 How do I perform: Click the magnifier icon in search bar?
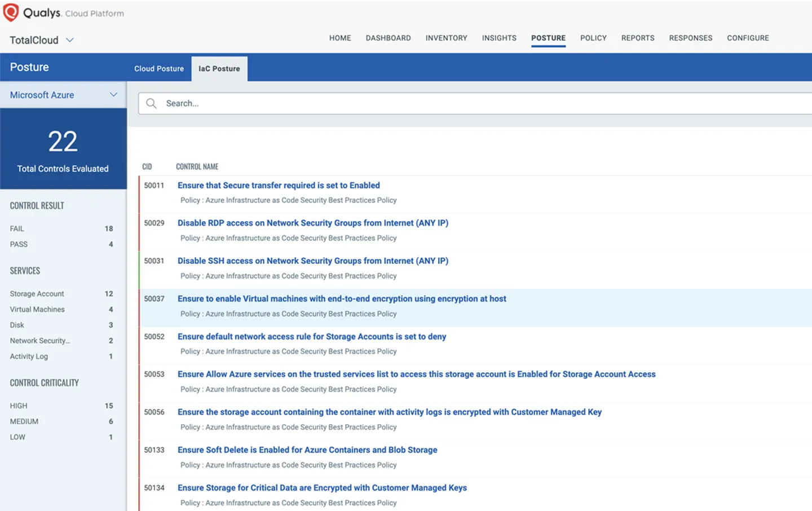pos(151,103)
